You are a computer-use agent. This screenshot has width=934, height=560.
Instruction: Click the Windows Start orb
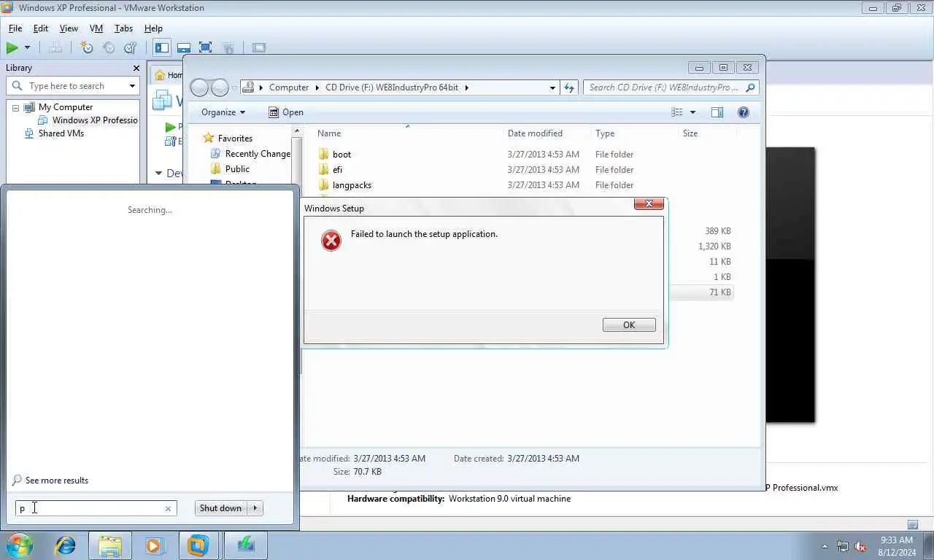pos(20,545)
